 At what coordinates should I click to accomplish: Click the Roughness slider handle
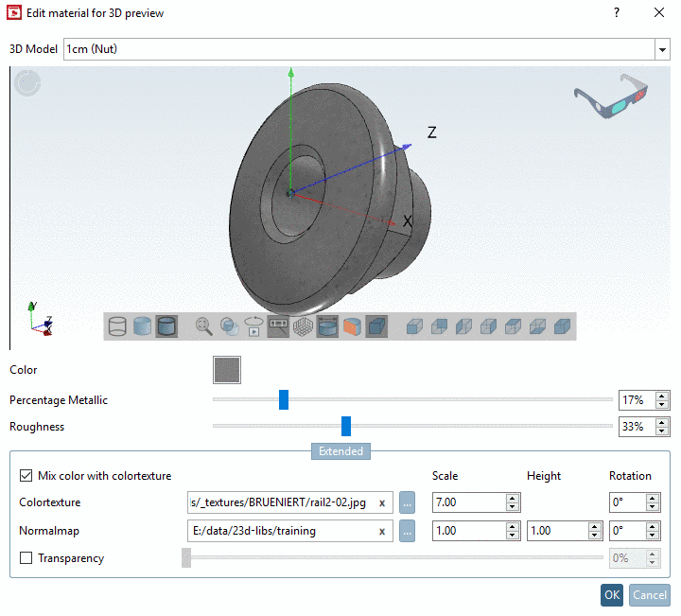346,426
